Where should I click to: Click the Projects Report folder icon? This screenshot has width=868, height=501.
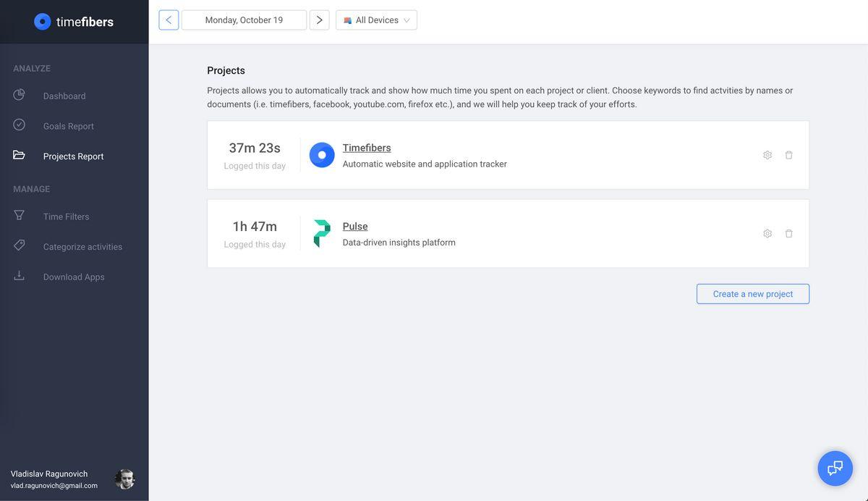pyautogui.click(x=19, y=155)
